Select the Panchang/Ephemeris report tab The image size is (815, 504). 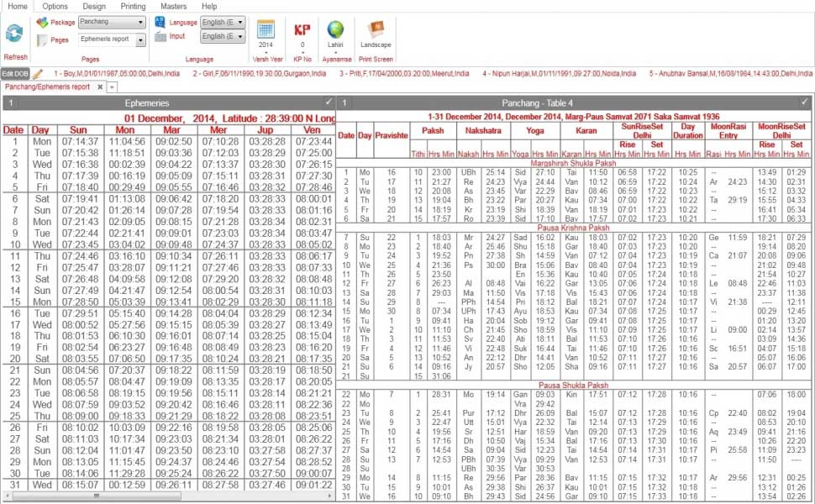pos(47,87)
